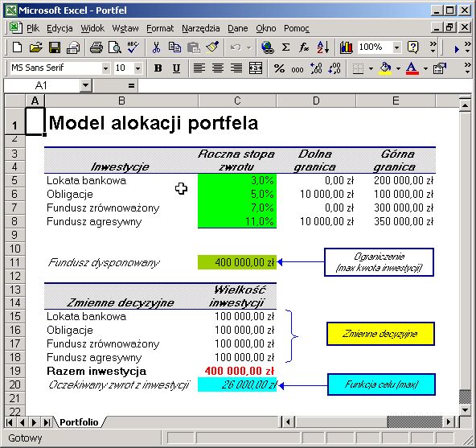Click the AutoFormat icon at formatting toolbar end
This screenshot has width=476, height=448.
(440, 68)
